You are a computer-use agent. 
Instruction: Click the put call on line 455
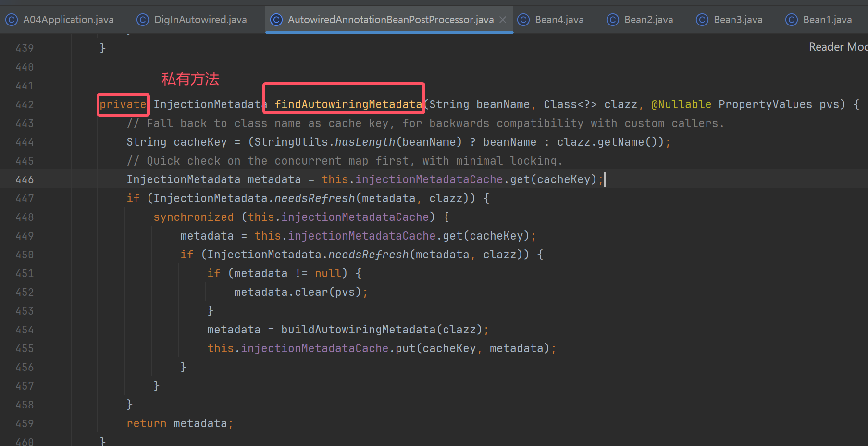[x=405, y=349]
